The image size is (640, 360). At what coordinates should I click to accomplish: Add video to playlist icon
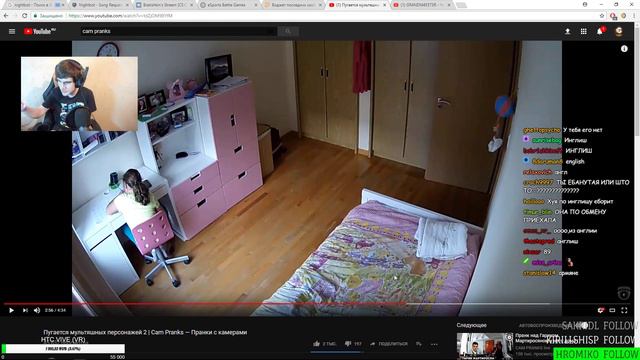click(419, 344)
